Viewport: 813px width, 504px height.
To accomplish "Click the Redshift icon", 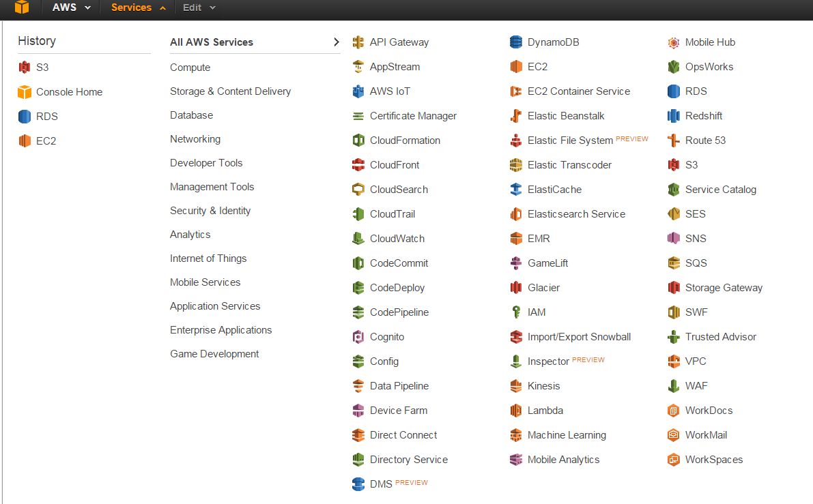I will pyautogui.click(x=674, y=116).
